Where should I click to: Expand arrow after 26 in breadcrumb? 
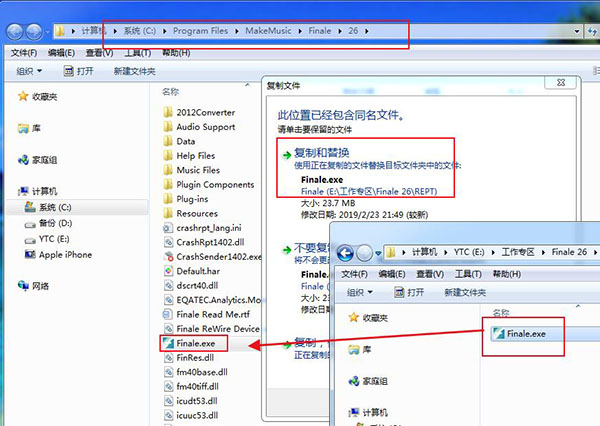tap(367, 31)
